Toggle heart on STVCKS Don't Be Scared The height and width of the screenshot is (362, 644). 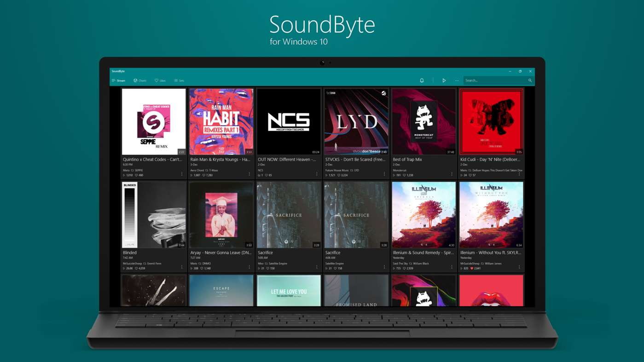coord(339,175)
